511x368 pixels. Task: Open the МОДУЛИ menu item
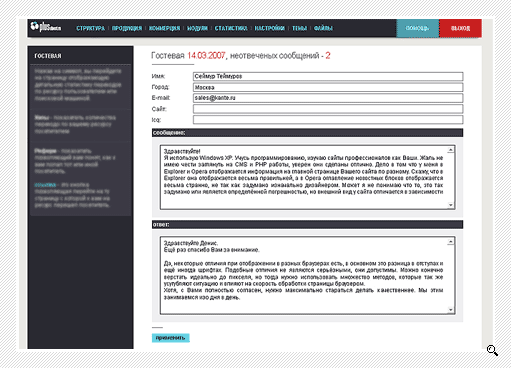tap(197, 28)
